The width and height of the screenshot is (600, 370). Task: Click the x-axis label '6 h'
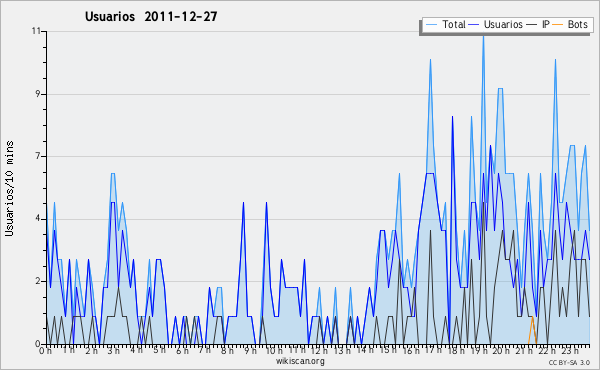183,350
